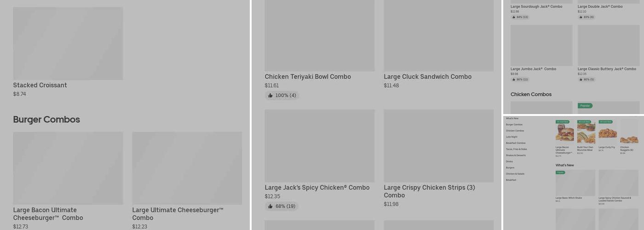644x230 pixels.
Task: Click thumbs-up icon under Large Jack's Spicy Chicken Combo
Action: pyautogui.click(x=270, y=207)
